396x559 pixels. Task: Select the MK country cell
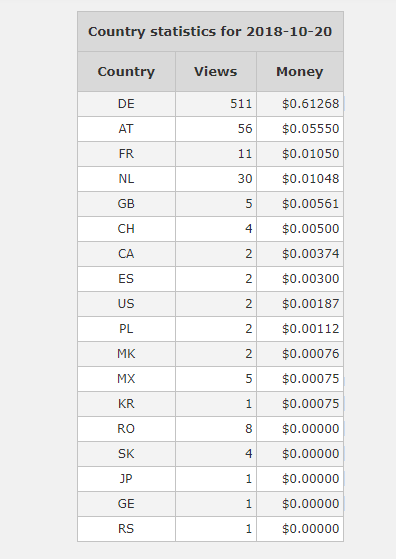(x=126, y=354)
